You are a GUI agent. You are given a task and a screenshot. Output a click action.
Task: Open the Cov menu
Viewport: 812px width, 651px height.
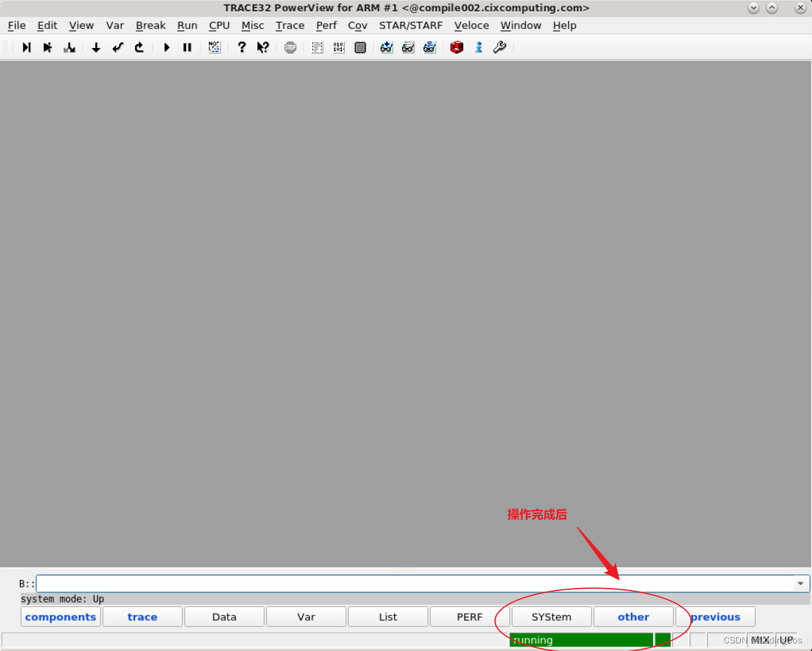[357, 25]
